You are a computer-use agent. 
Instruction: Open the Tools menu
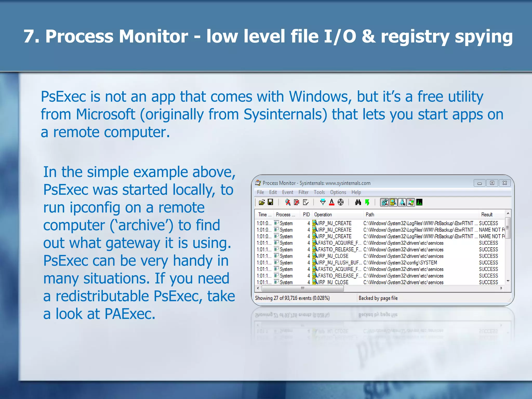[319, 192]
